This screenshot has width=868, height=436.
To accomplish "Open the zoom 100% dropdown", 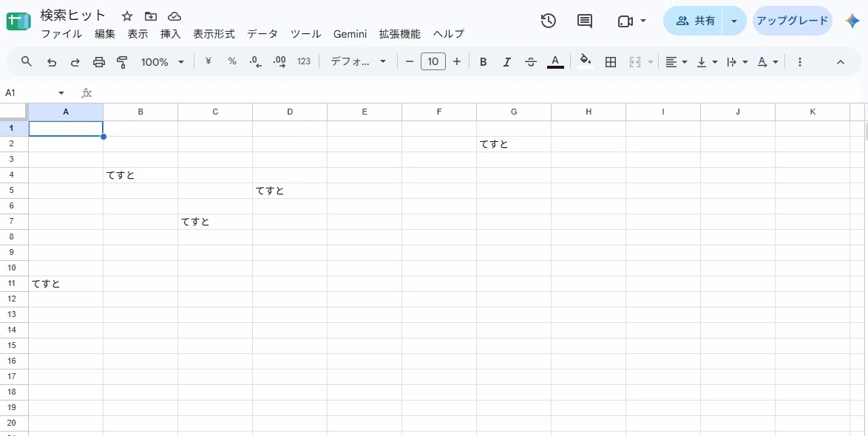I will tap(162, 62).
